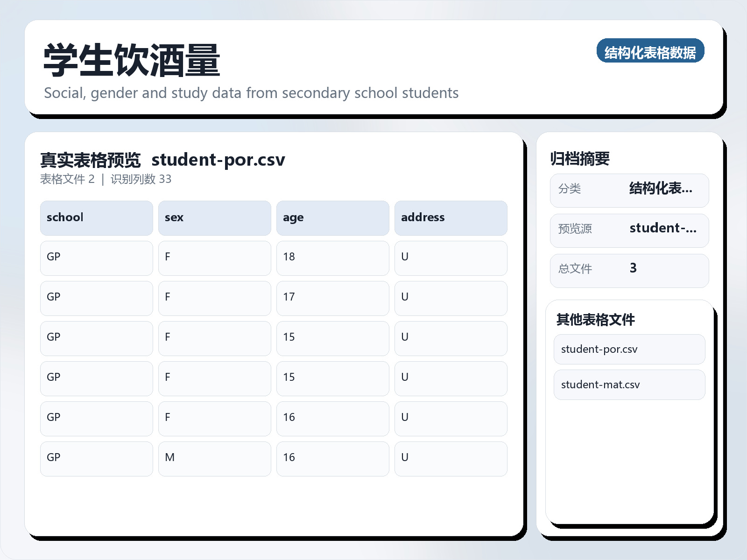The image size is (747, 560).
Task: Select the age column header
Action: [332, 217]
